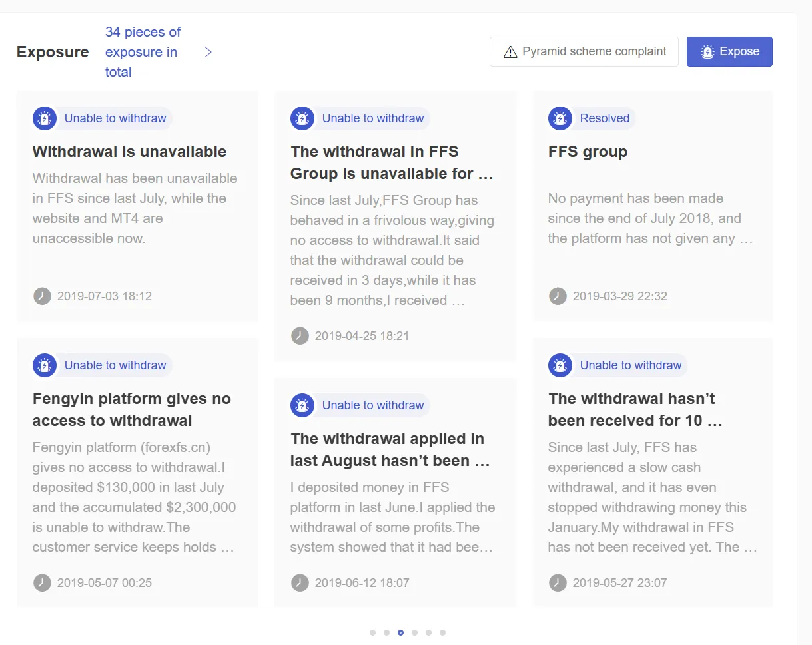Click the timestamp 2019-05-07 00:25
812x645 pixels.
[105, 583]
